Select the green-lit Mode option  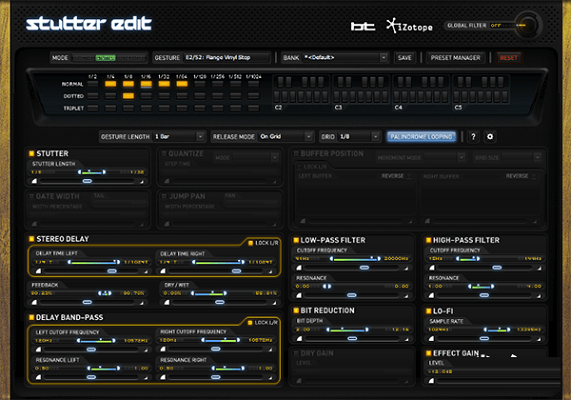click(105, 58)
